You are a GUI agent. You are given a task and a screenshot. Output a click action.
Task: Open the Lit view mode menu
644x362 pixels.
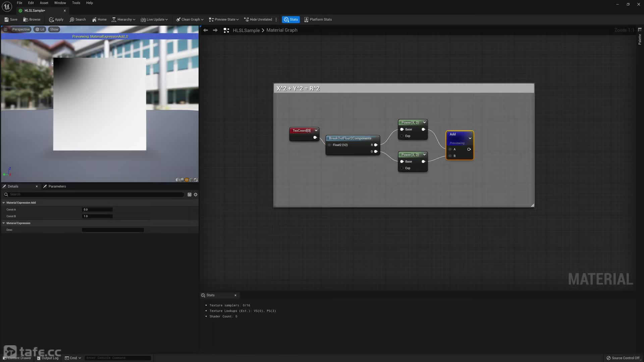pos(40,29)
